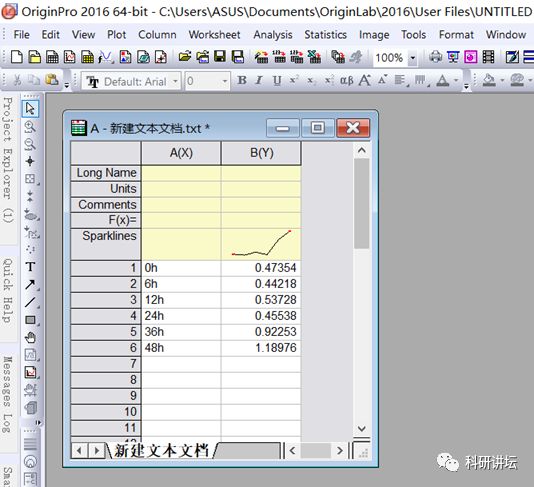Open the font size dropdown

[x=225, y=81]
